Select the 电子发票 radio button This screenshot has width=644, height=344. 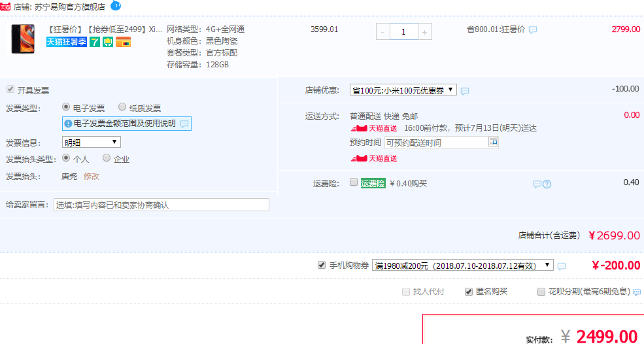tap(66, 107)
